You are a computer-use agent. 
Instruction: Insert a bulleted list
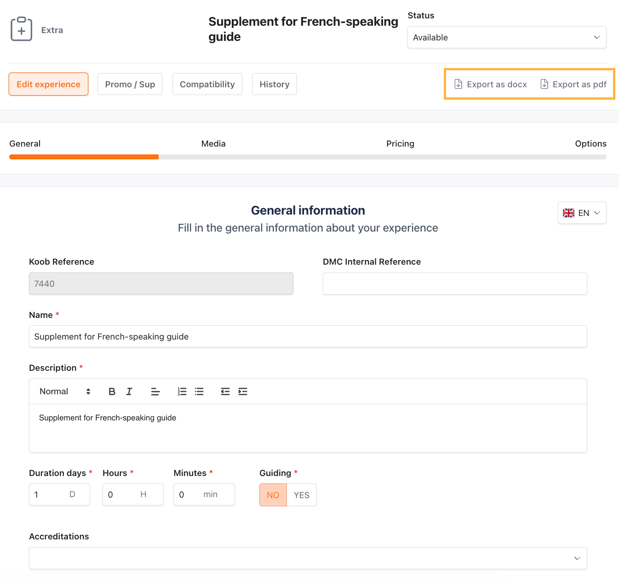(x=199, y=392)
